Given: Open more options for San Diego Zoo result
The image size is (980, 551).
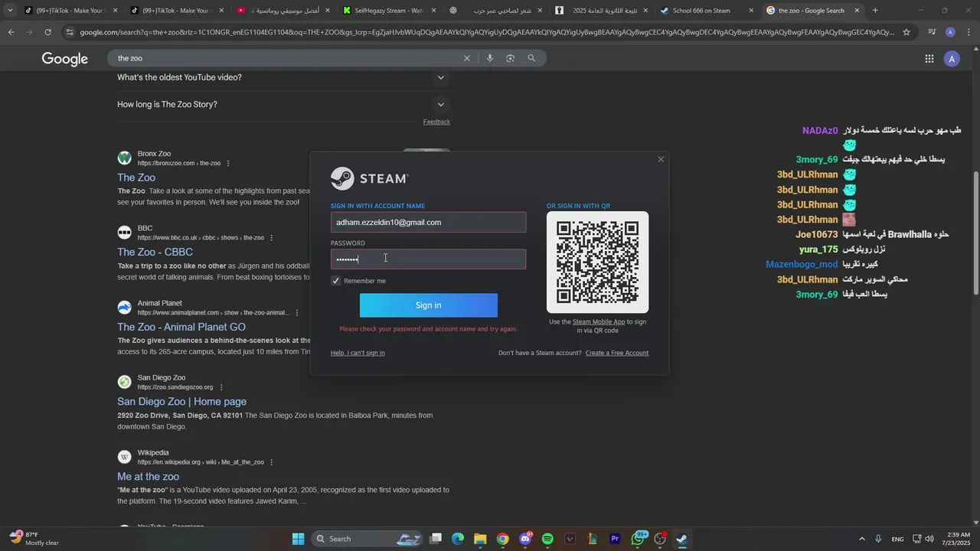Looking at the screenshot, I should 221,387.
